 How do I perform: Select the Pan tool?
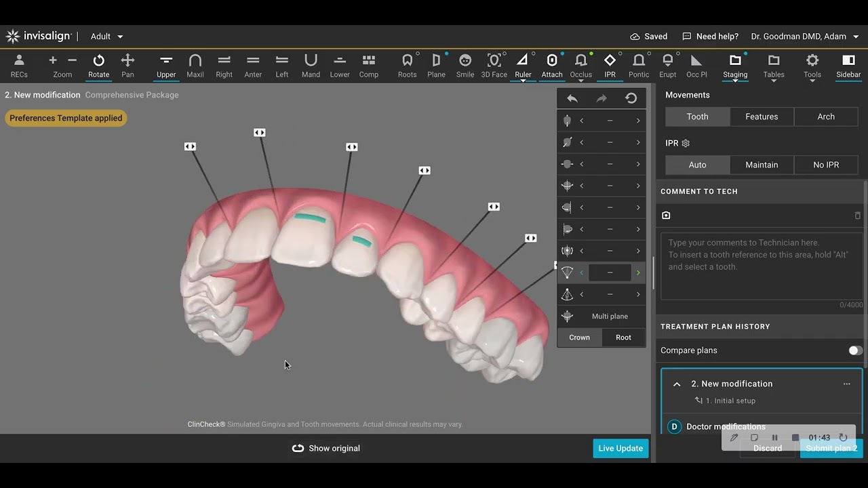tap(127, 66)
